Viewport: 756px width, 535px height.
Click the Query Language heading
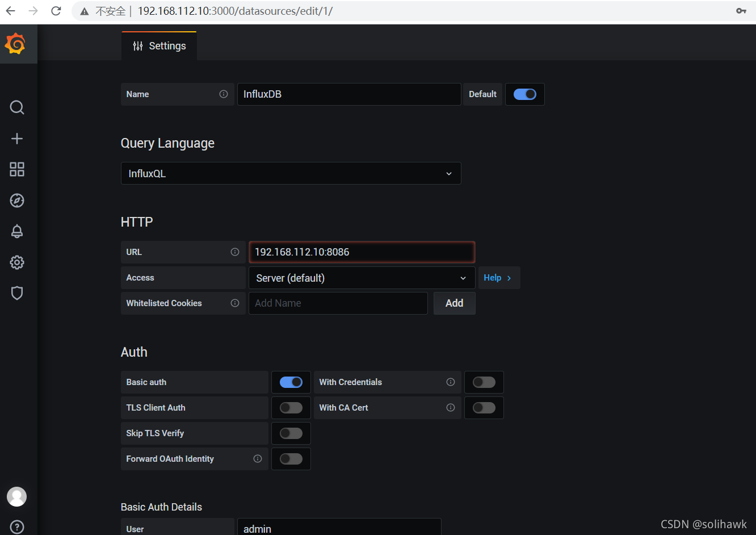tap(167, 143)
